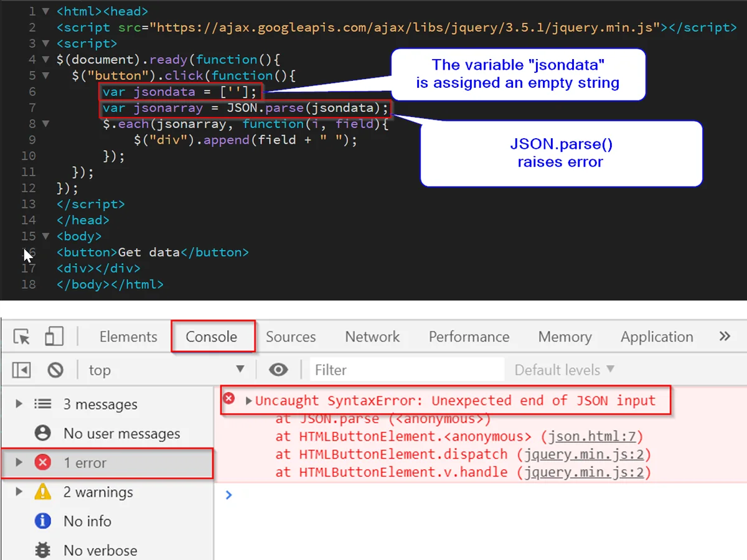The height and width of the screenshot is (560, 747).
Task: Click the error icon beside Uncaught SyntaxError
Action: [x=229, y=398]
